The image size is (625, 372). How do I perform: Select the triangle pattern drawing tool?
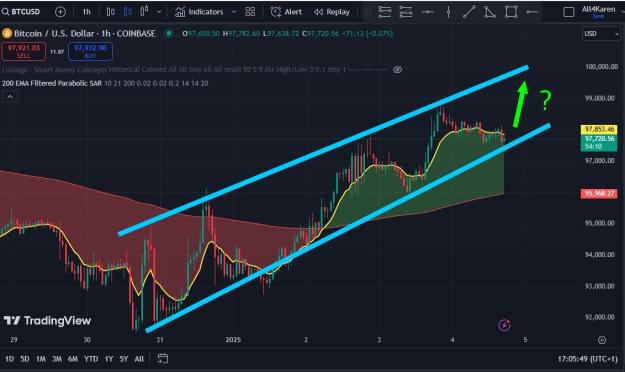490,12
